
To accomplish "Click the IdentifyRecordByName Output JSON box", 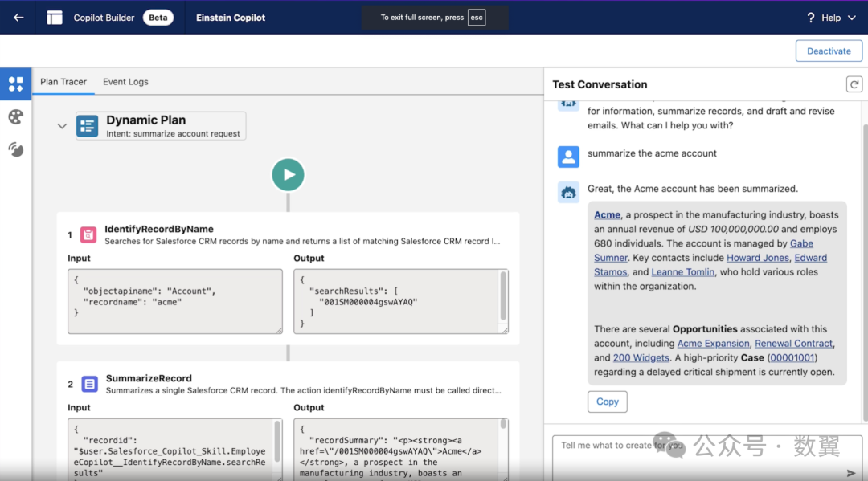I will tap(401, 301).
